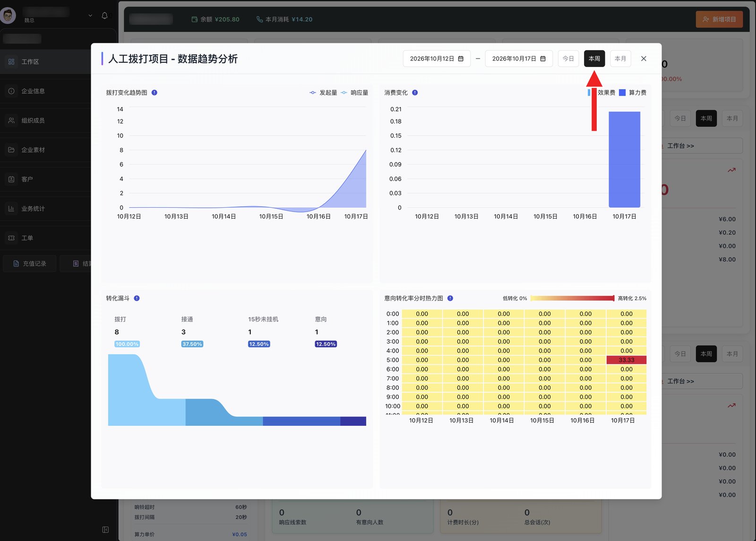Click the 意向 funnel stage label
Screen dimensions: 756x541
(x=321, y=319)
